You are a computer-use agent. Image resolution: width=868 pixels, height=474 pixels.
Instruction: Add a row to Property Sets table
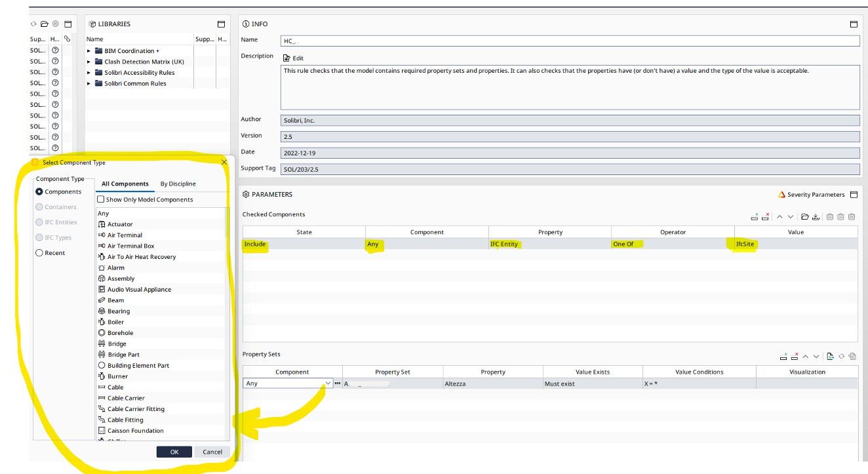coord(783,357)
